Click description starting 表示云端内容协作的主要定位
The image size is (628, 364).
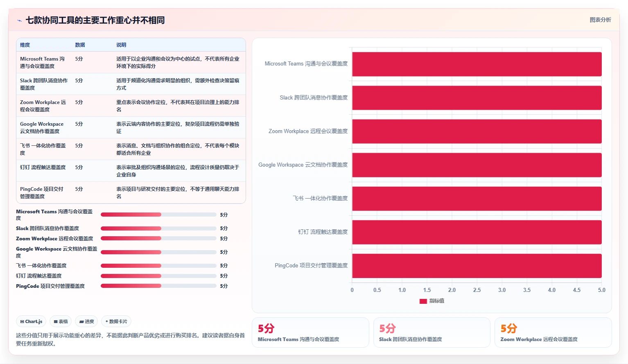point(178,127)
